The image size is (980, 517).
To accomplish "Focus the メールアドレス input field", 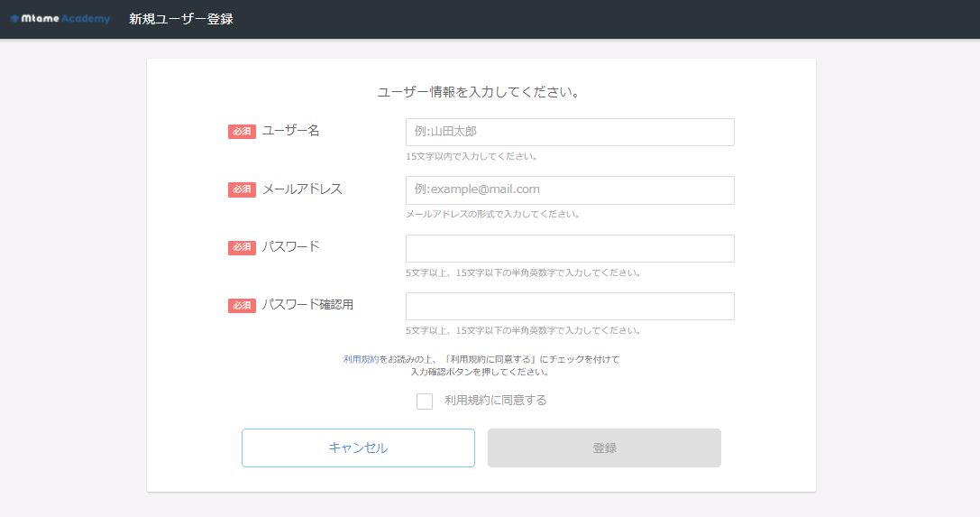I will coord(570,190).
